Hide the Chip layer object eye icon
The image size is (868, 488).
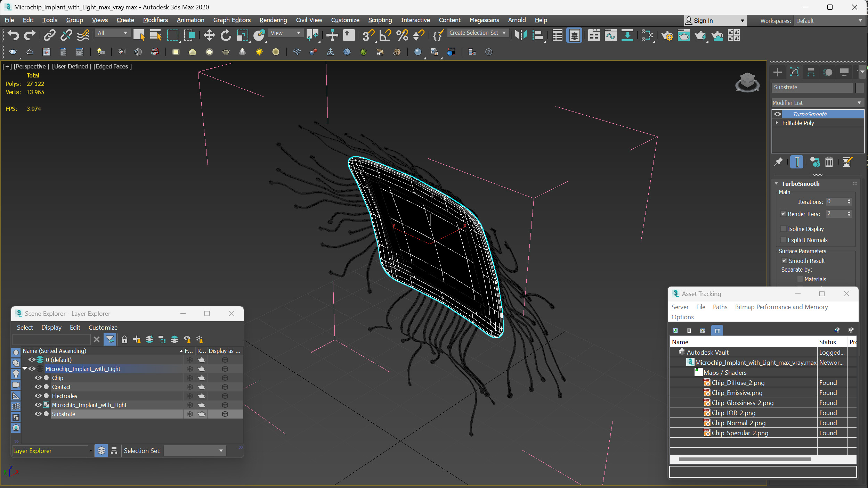pos(38,378)
